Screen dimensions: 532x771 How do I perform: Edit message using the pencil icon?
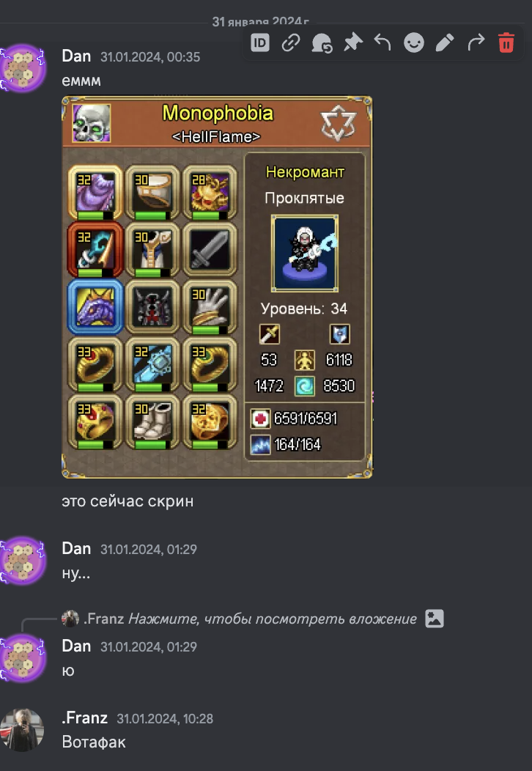[445, 43]
